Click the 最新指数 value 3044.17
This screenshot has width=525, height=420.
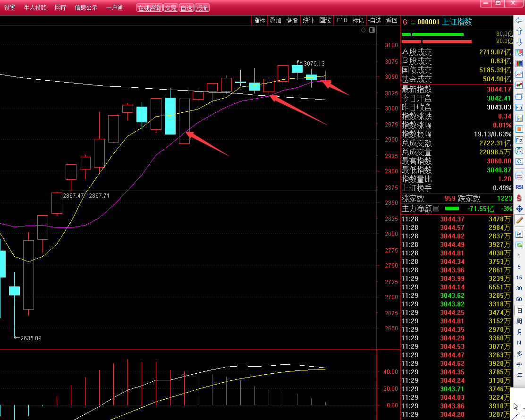tap(499, 89)
